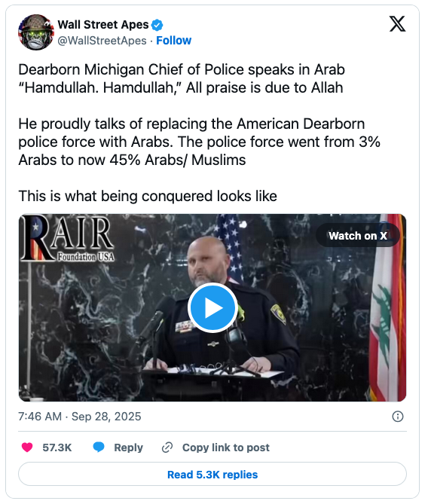Click the chain link copy icon
The height and width of the screenshot is (504, 428).
(167, 447)
